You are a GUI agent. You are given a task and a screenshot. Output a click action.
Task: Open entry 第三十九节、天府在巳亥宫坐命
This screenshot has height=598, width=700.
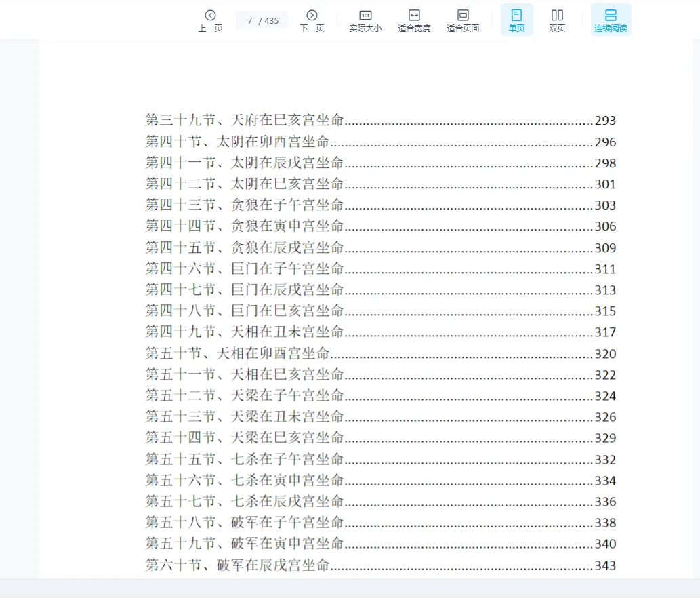point(381,120)
